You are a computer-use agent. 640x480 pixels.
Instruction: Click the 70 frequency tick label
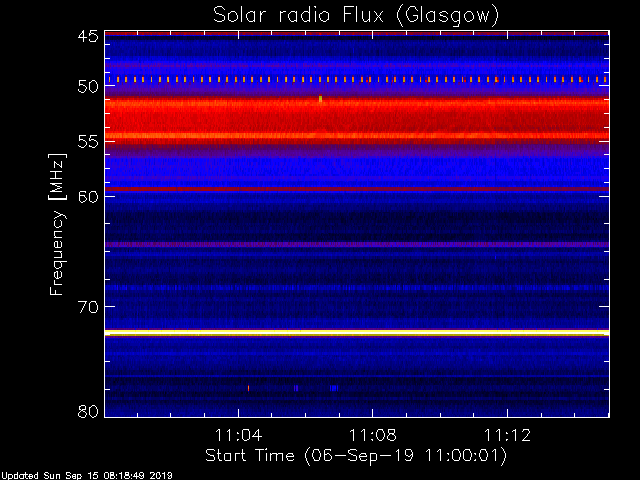[x=88, y=307]
